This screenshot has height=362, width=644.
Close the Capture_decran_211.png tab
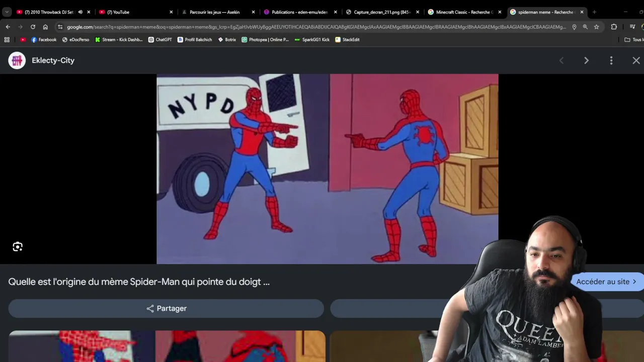click(x=417, y=12)
